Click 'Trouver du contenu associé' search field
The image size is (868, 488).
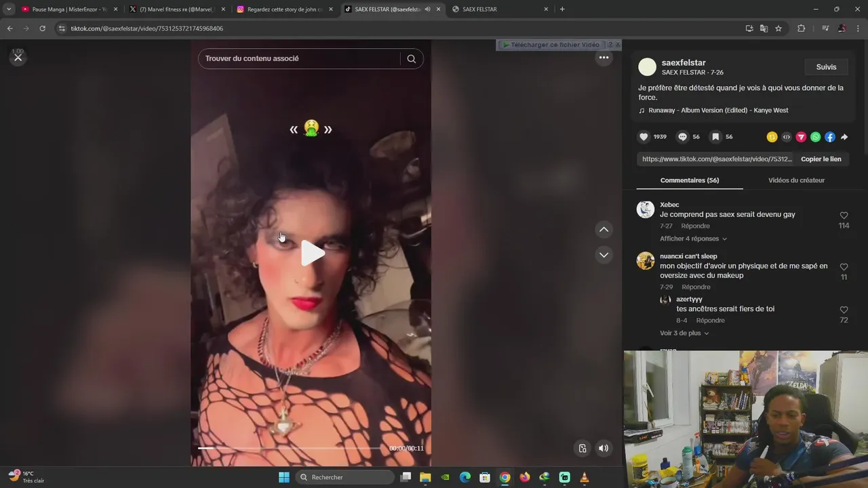[x=302, y=58]
